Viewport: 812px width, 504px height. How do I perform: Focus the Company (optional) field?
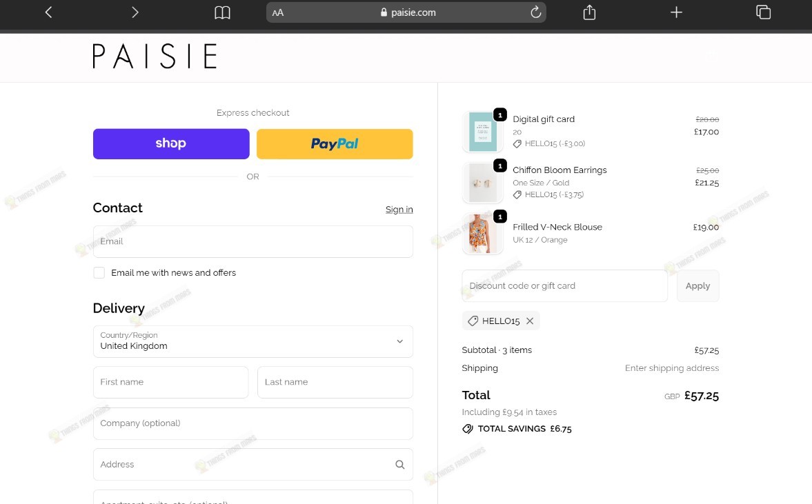252,423
